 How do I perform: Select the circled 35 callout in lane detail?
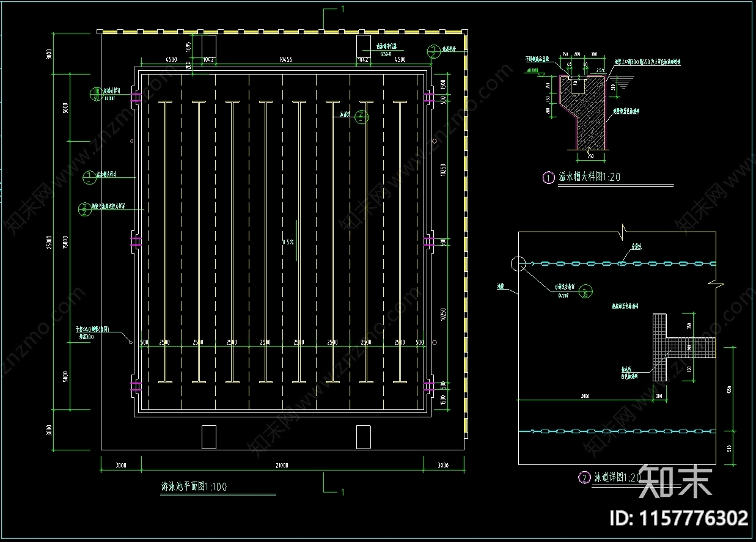pyautogui.click(x=585, y=290)
